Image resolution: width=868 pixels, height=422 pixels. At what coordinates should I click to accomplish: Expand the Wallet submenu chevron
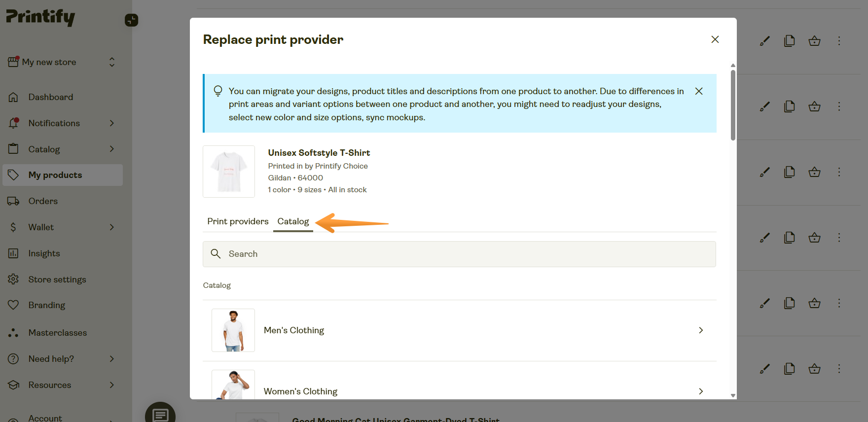pos(112,227)
